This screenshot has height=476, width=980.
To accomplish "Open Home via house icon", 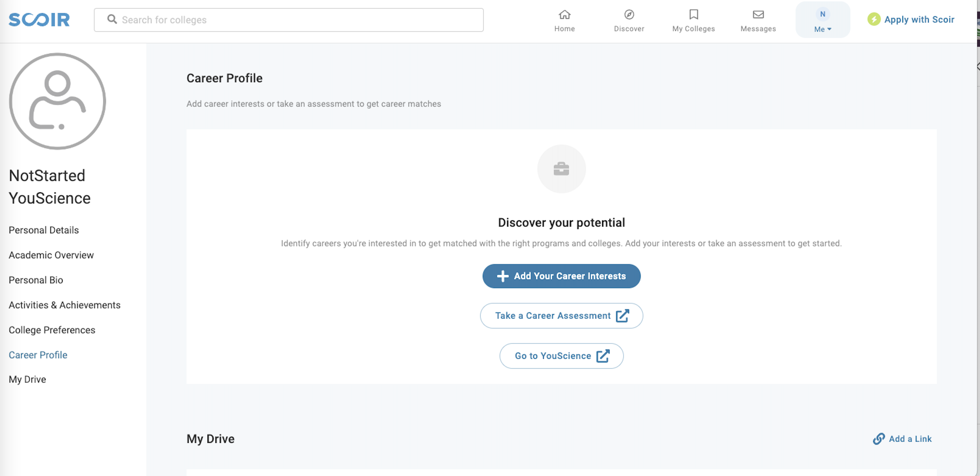I will (565, 15).
